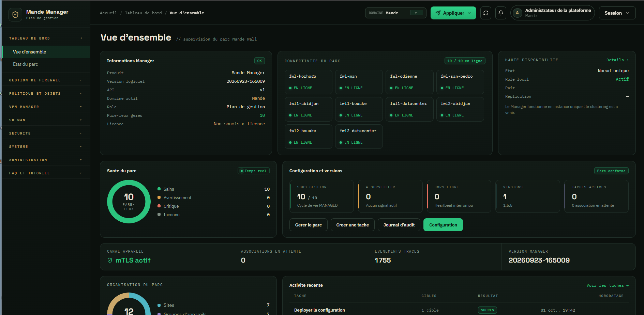
Task: Go to Accueil breadcrumb
Action: (108, 13)
